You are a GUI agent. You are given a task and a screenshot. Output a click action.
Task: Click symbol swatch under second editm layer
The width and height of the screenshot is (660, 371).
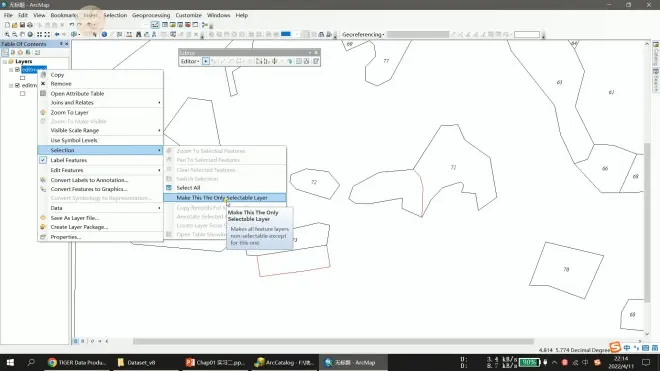pos(23,93)
